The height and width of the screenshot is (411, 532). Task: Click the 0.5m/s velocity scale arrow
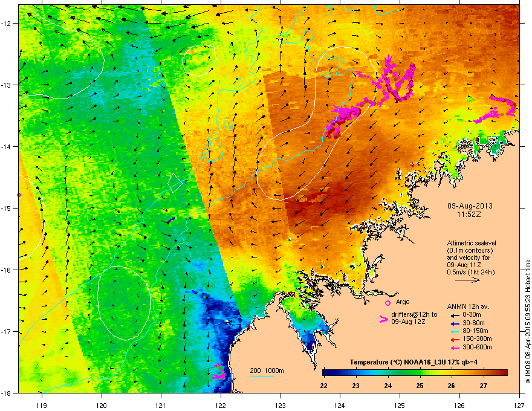[x=467, y=280]
